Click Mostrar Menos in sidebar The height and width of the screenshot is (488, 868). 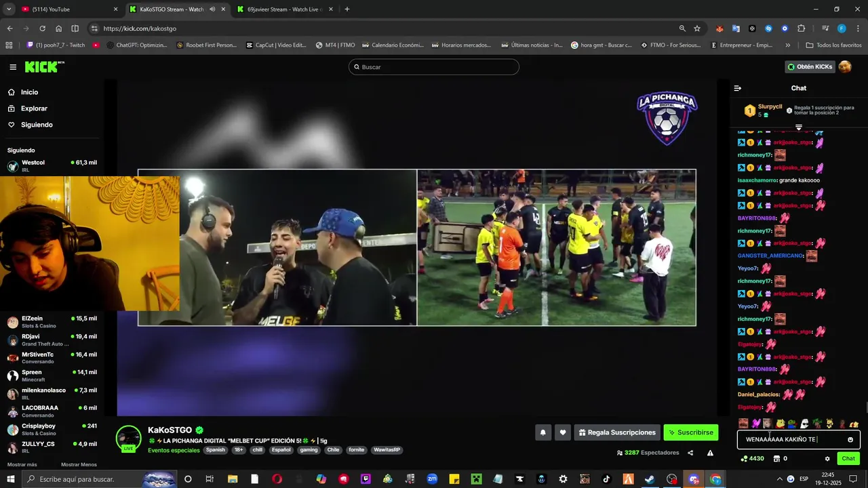point(79,464)
